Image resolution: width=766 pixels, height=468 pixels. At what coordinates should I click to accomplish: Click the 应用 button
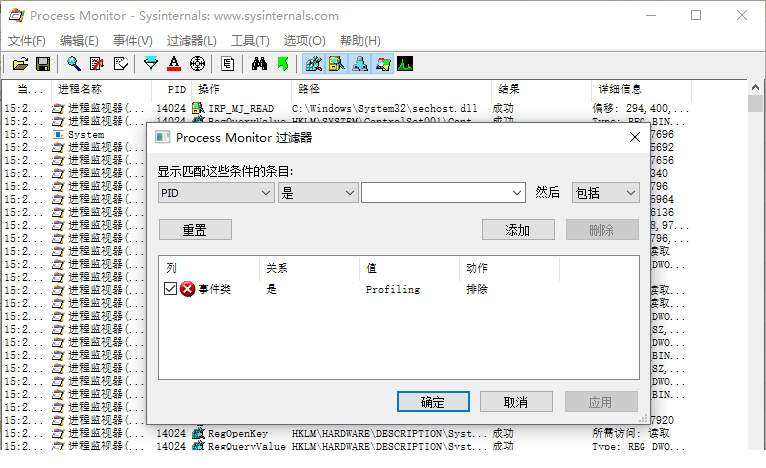tap(601, 402)
